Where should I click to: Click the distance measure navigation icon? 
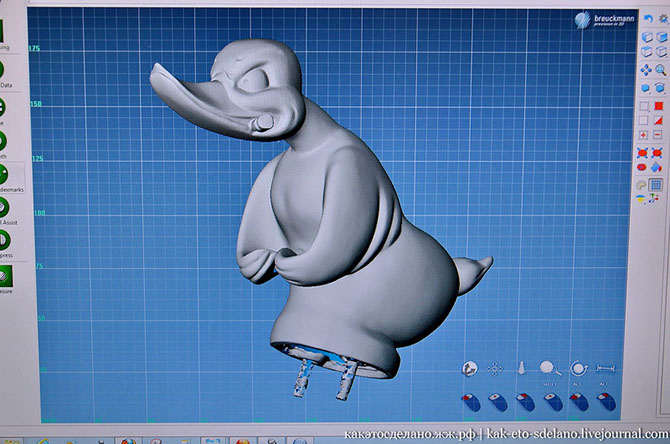[x=605, y=368]
